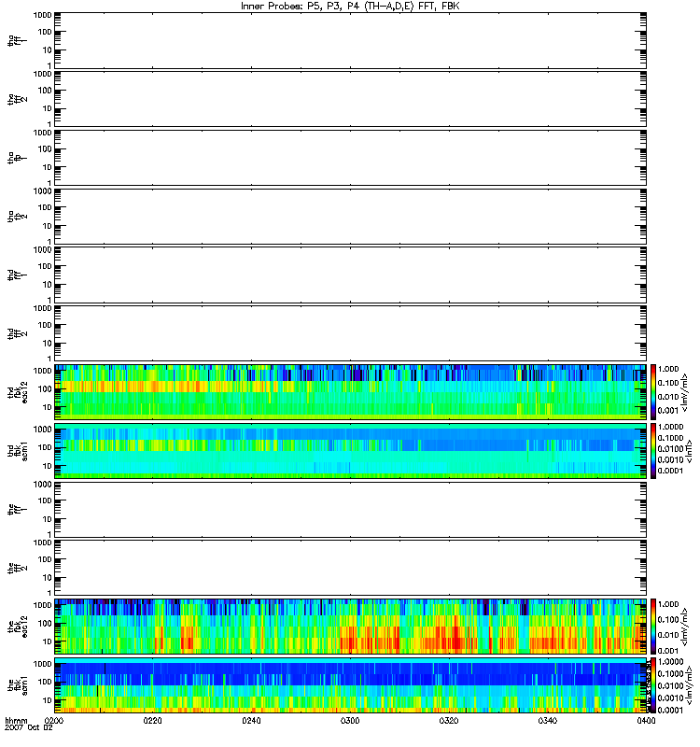Click the 0320 time axis label
The width and height of the screenshot is (700, 747).
449,720
